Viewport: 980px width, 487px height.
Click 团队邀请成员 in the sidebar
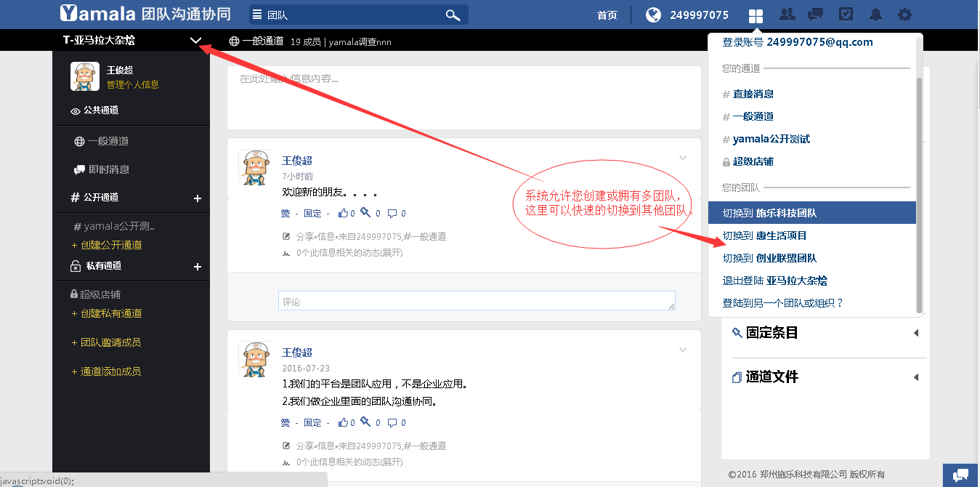[110, 342]
